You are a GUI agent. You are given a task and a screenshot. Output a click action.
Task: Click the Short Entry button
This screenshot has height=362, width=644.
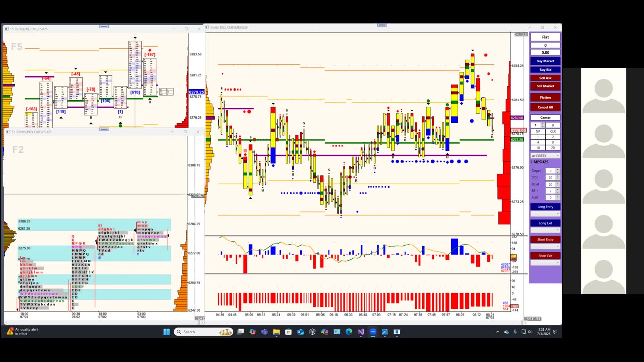click(545, 240)
